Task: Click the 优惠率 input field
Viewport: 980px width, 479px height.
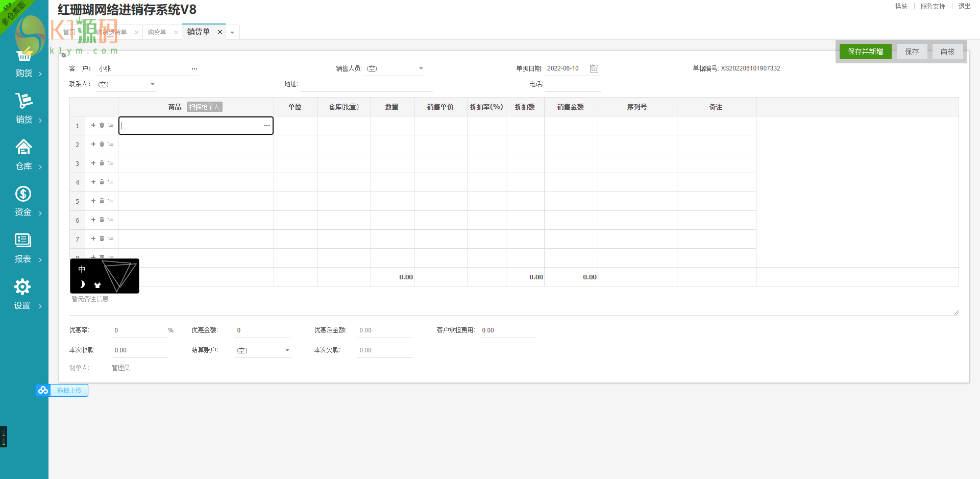Action: coord(139,330)
